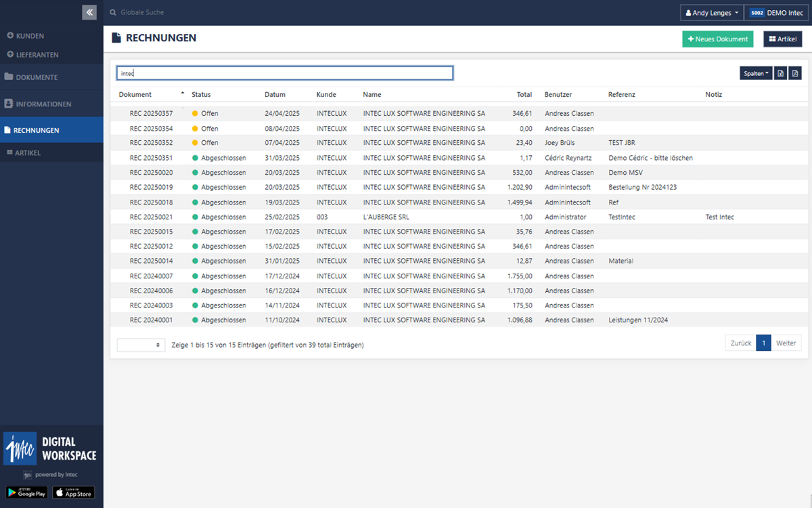Screen dimensions: 812x508
Task: Click invoice REC 20250019
Action: point(152,187)
